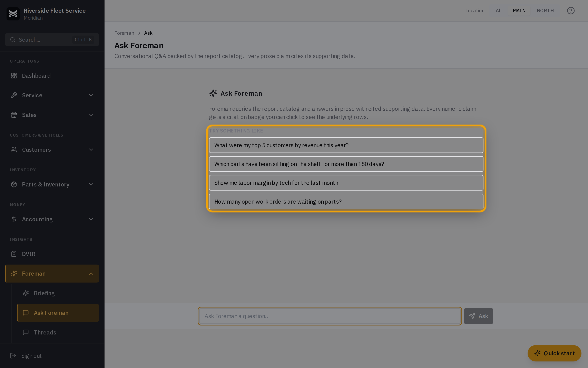The width and height of the screenshot is (588, 368).
Task: Click the DVIR clipboard icon
Action: pyautogui.click(x=14, y=254)
